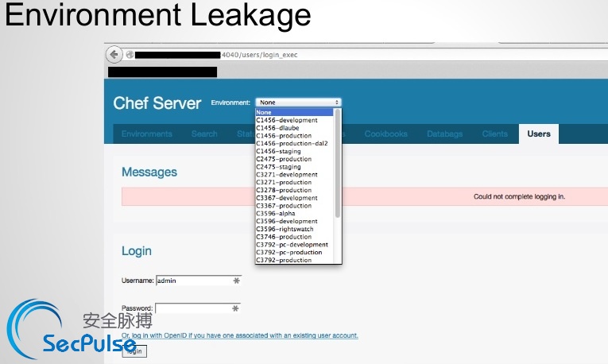Image resolution: width=608 pixels, height=364 pixels.
Task: Select C1456-production-dal2 environment
Action: 294,143
